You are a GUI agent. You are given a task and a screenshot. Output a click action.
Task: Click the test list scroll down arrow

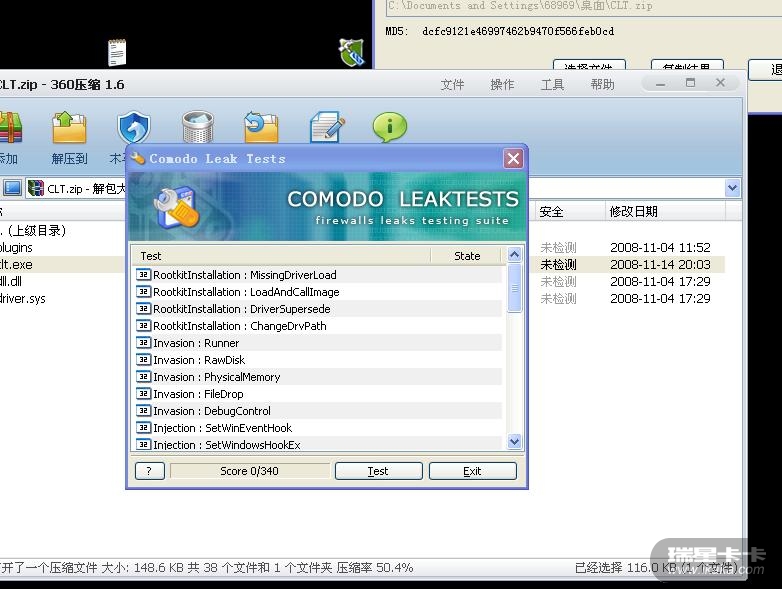coord(514,441)
